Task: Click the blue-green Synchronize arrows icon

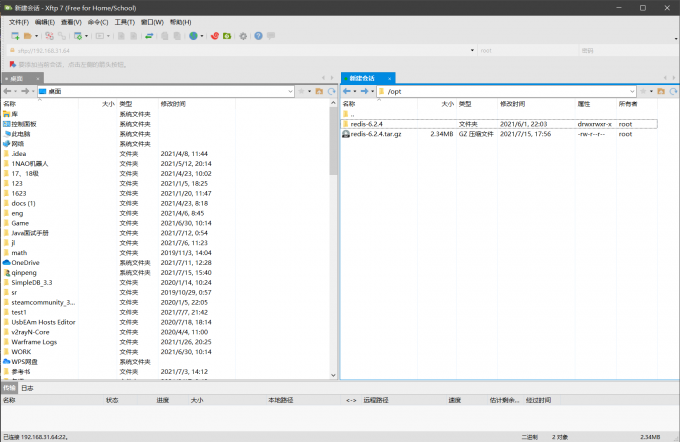Action: pos(149,36)
